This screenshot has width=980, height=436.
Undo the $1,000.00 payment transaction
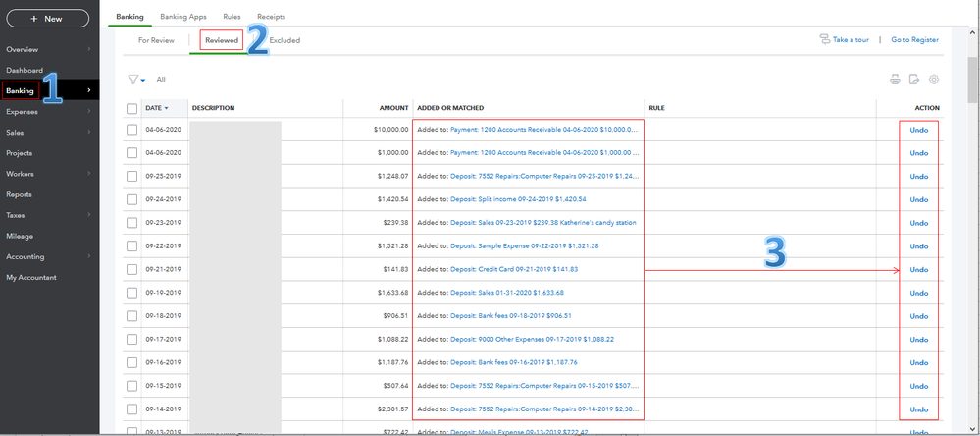click(919, 153)
